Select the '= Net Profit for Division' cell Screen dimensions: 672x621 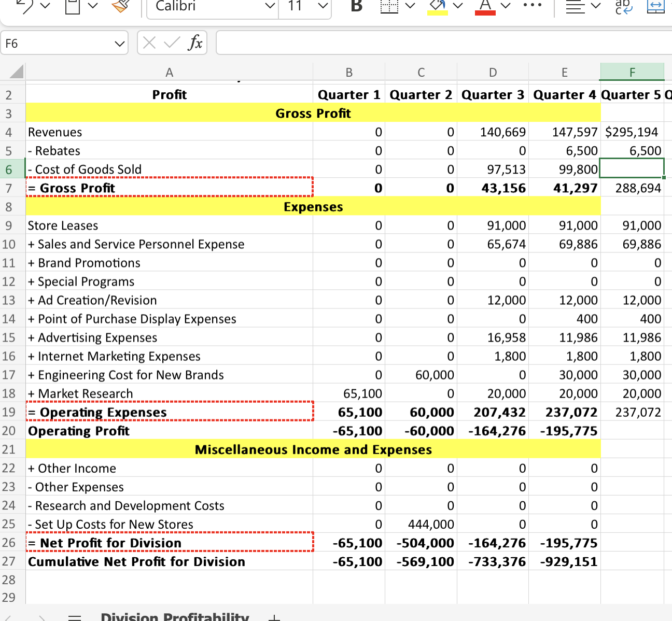click(x=170, y=543)
